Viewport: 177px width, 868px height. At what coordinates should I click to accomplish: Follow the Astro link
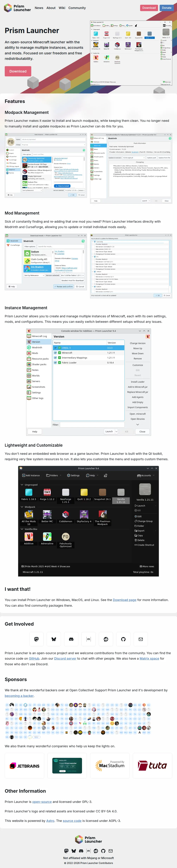coord(50,821)
